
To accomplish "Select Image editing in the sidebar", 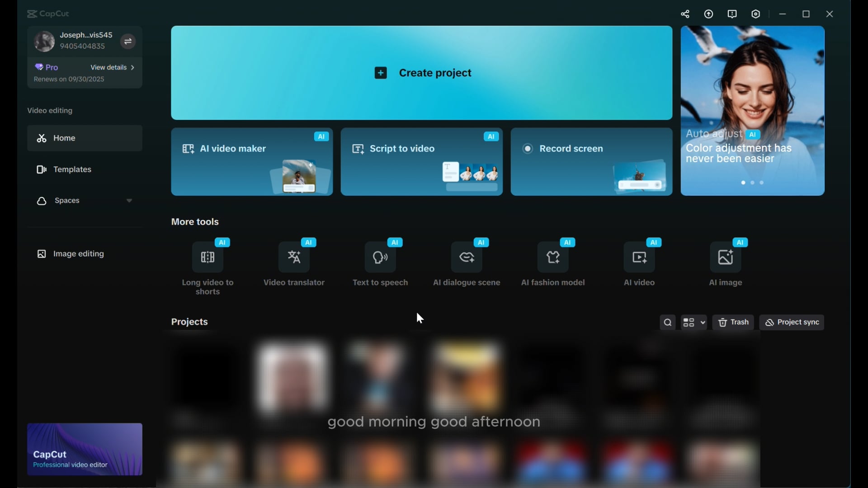I will coord(78,254).
